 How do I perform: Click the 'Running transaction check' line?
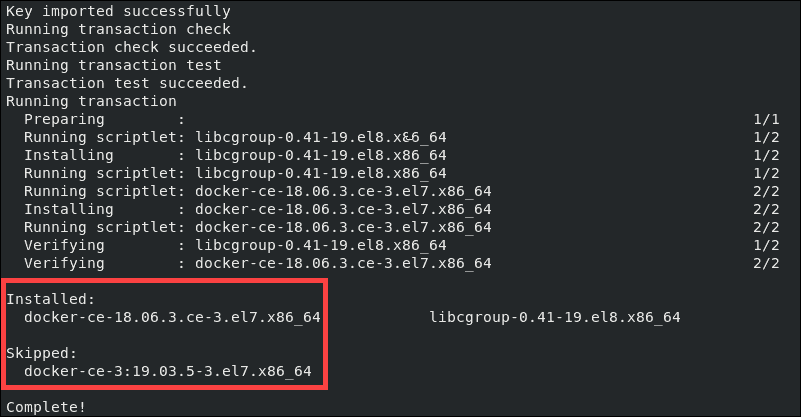[x=118, y=30]
